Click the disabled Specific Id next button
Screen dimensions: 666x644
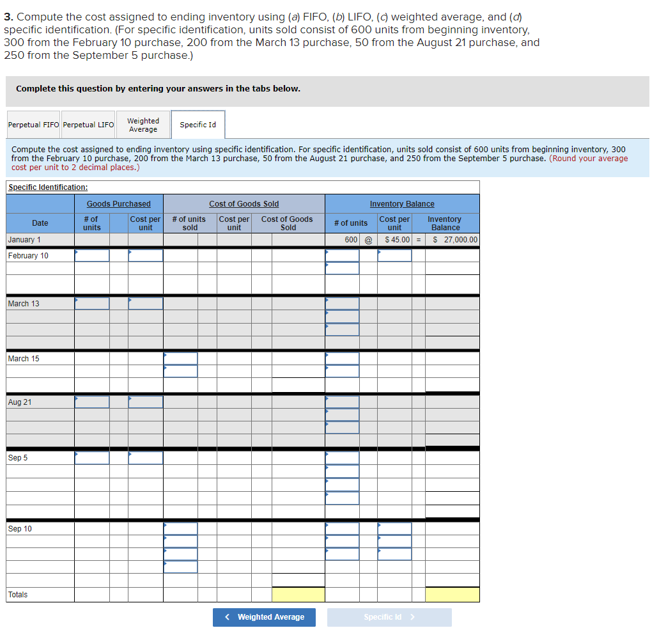[389, 617]
